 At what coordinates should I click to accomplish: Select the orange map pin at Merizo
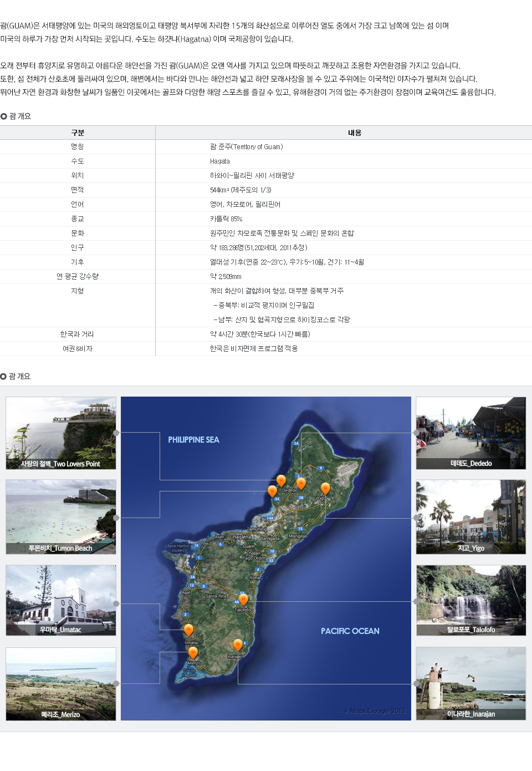[x=193, y=652]
